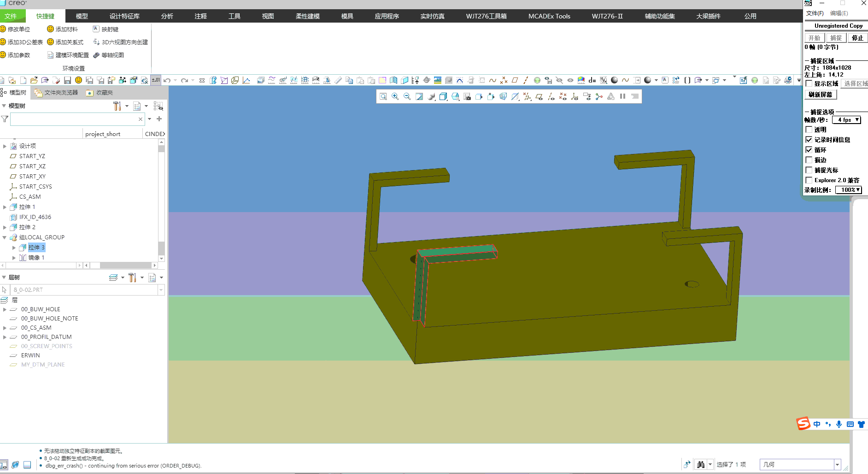The width and height of the screenshot is (868, 474).
Task: Switch to the 文件夹浏览器 tab
Action: (57, 93)
